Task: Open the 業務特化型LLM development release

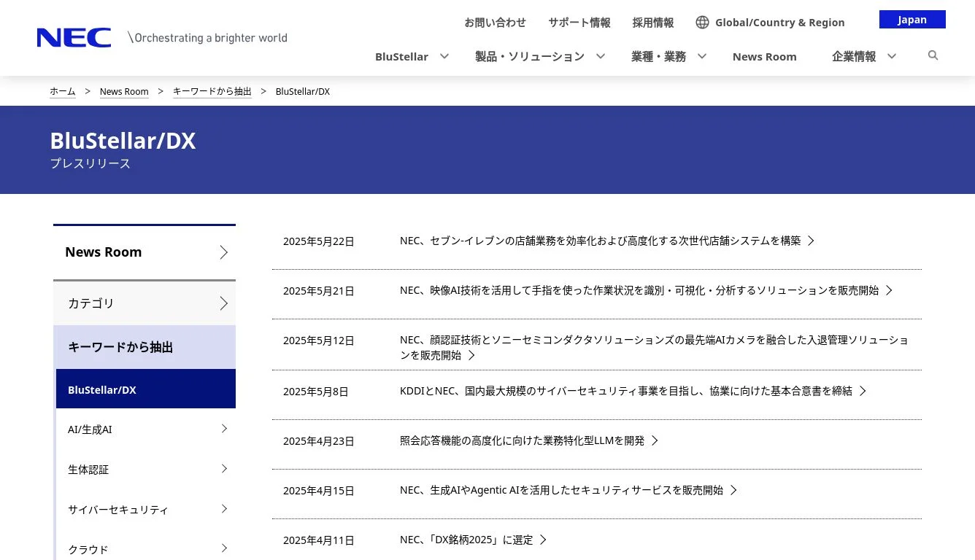Action: point(523,440)
